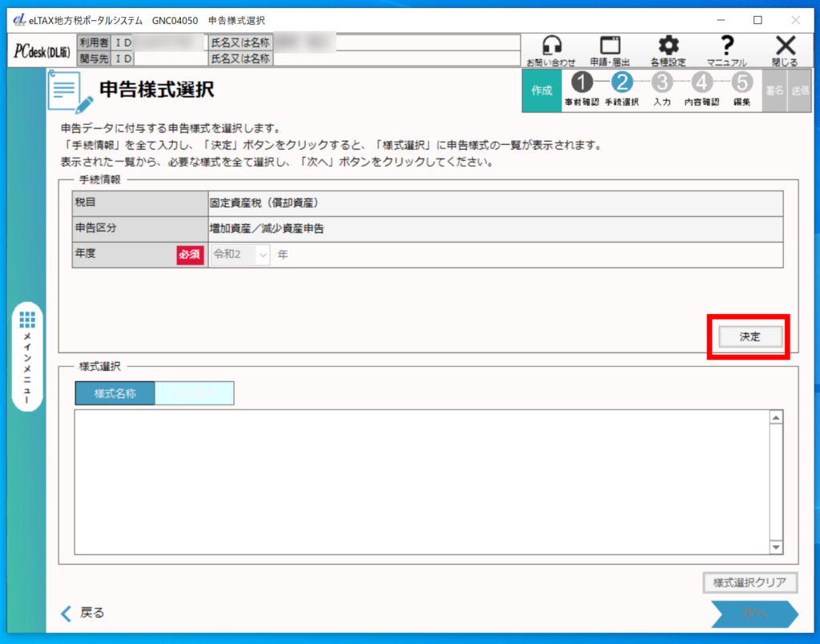Select step 3 入力 in progress bar

662,83
